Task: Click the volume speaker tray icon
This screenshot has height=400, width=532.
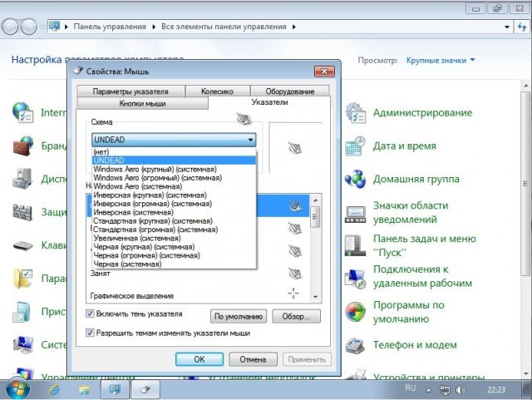Action: click(461, 390)
